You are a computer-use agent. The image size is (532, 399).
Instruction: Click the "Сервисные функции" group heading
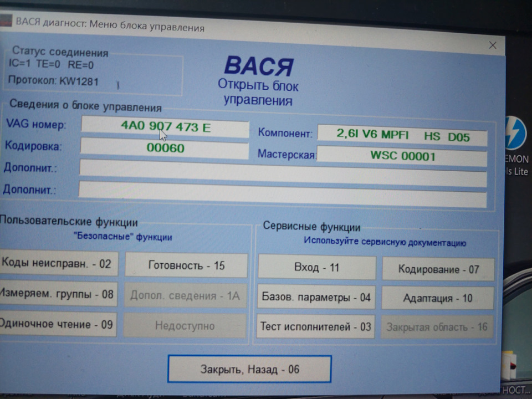[x=311, y=226]
